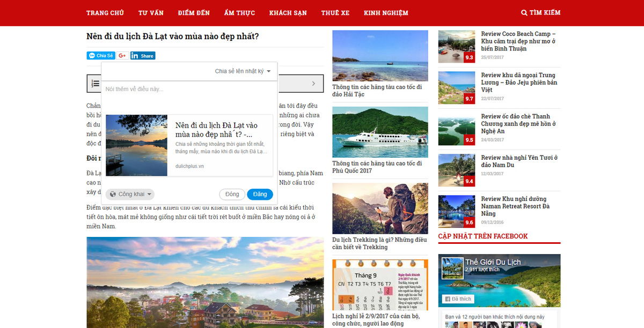This screenshot has width=644, height=328.
Task: Click the large Đà Lạt cityscape article image
Action: pos(205,282)
